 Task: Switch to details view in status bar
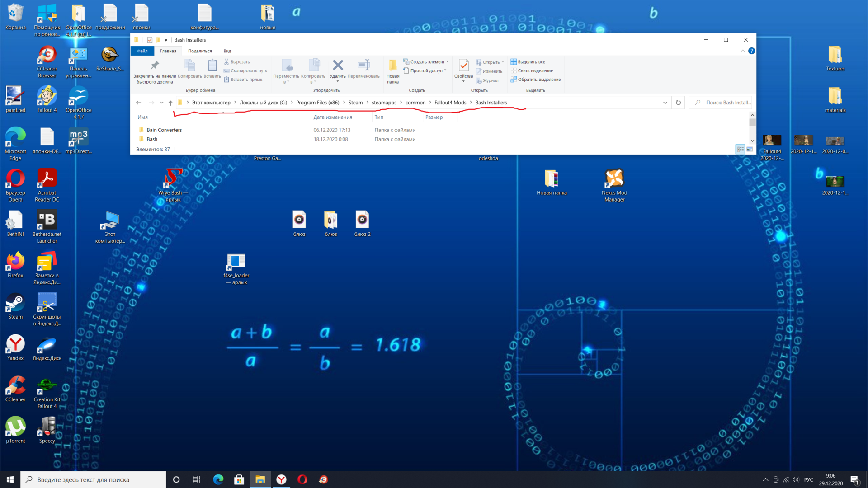(740, 149)
